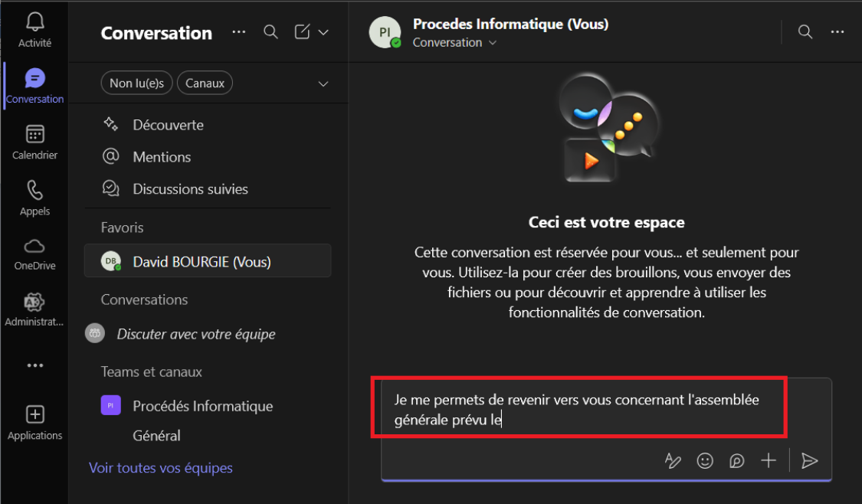Viewport: 862px width, 504px height.
Task: Click Voir toutes vos équipes link
Action: point(161,468)
